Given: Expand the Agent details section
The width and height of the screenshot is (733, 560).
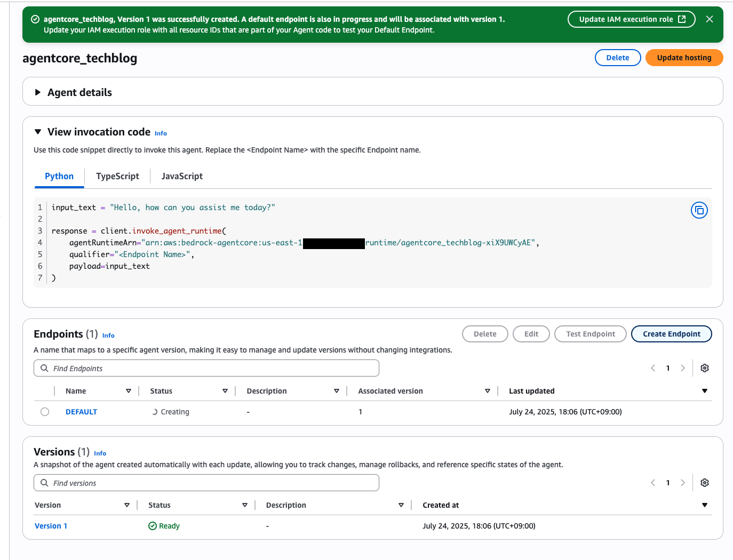Looking at the screenshot, I should point(38,92).
